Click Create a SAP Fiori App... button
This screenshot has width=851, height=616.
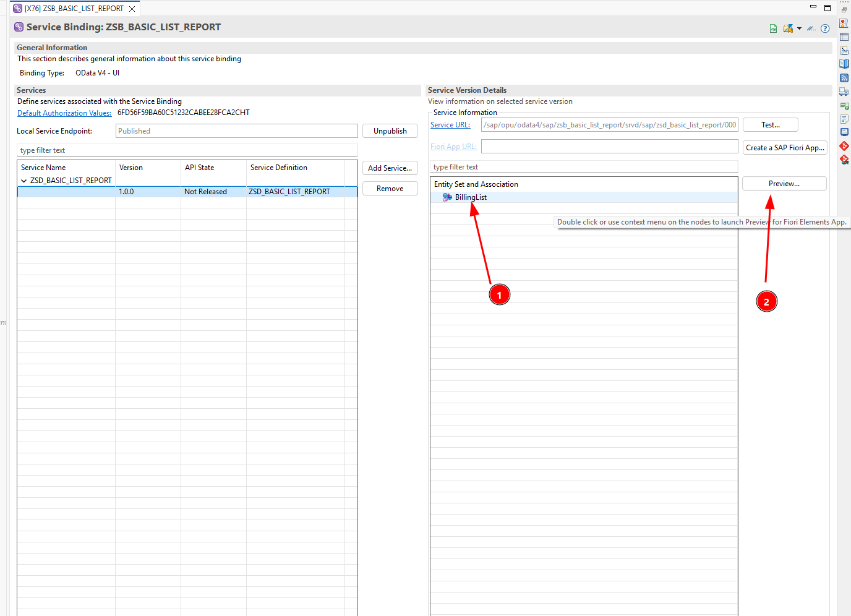pyautogui.click(x=785, y=148)
